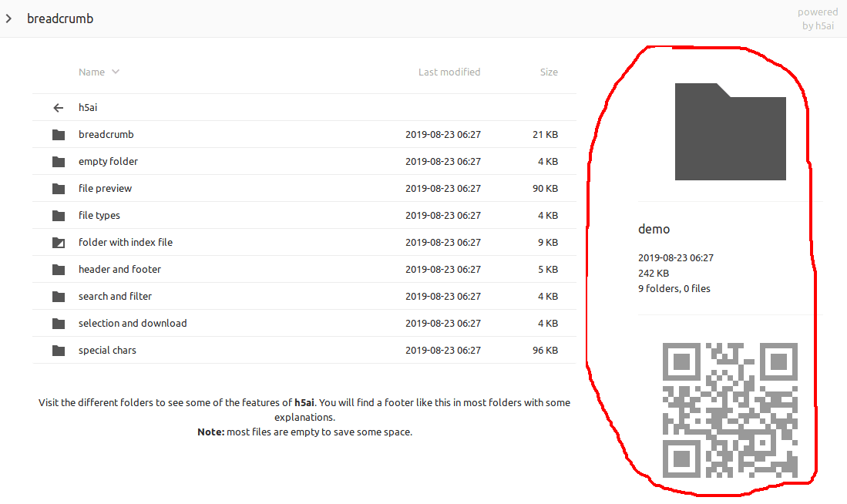
Task: Click the empty folder row icon
Action: (x=59, y=162)
